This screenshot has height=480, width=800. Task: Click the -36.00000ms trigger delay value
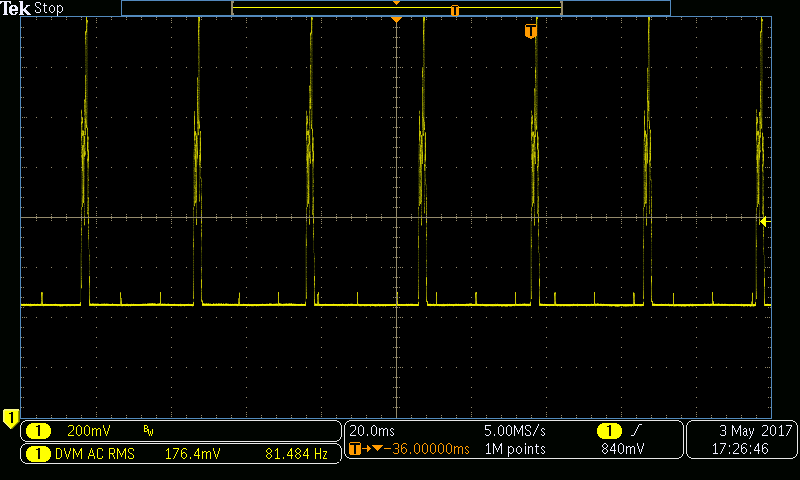pos(428,449)
